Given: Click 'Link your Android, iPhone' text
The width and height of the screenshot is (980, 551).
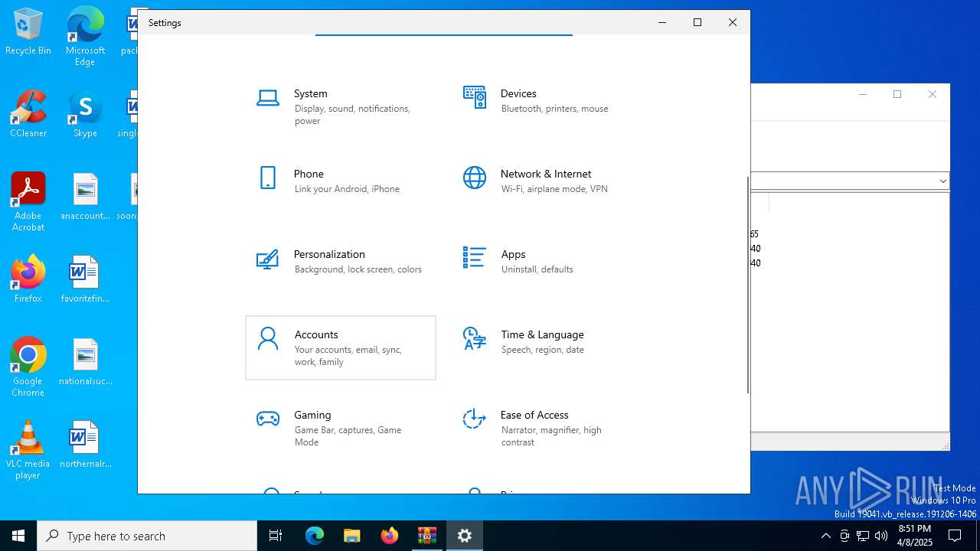Looking at the screenshot, I should 347,189.
